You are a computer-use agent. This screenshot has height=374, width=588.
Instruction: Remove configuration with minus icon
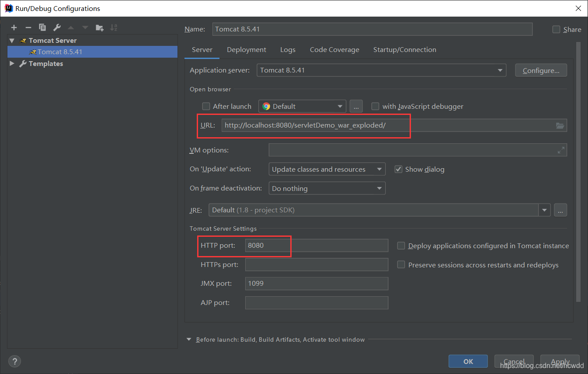(28, 28)
